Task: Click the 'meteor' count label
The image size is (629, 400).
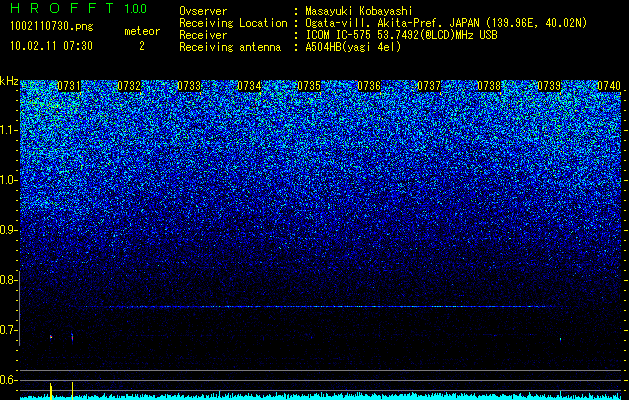Action: [142, 31]
